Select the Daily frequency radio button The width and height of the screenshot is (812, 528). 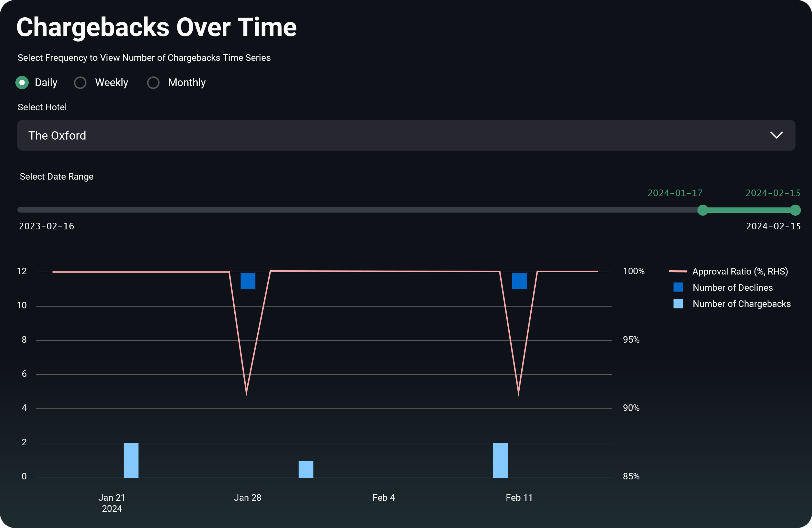[x=22, y=82]
